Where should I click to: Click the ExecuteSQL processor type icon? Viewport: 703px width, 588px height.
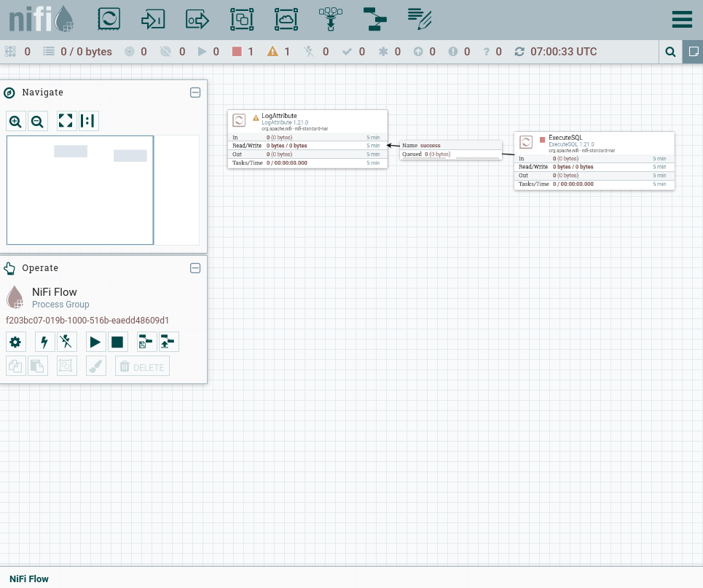tap(526, 143)
